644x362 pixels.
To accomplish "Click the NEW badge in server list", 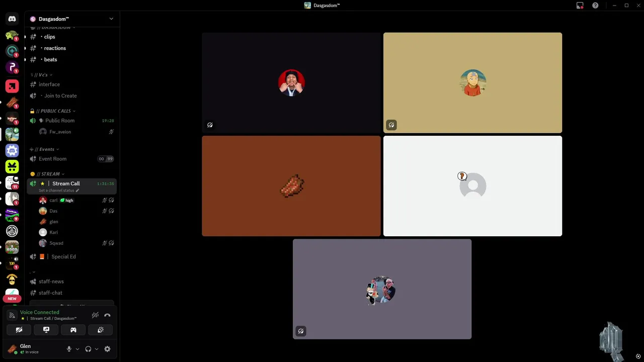I will tap(12, 299).
